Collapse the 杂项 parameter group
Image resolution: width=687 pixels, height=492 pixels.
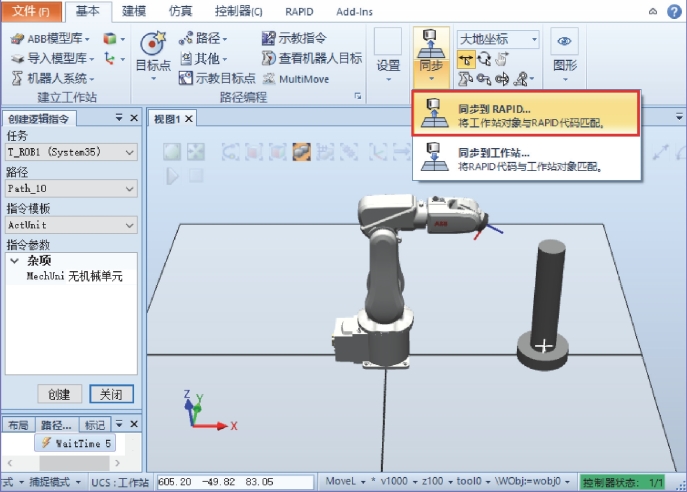(14, 261)
